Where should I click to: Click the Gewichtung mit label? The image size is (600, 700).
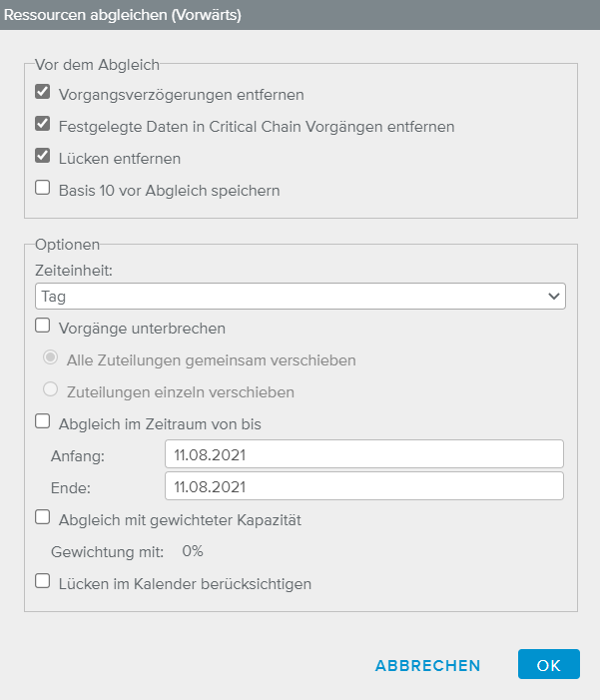coord(108,550)
